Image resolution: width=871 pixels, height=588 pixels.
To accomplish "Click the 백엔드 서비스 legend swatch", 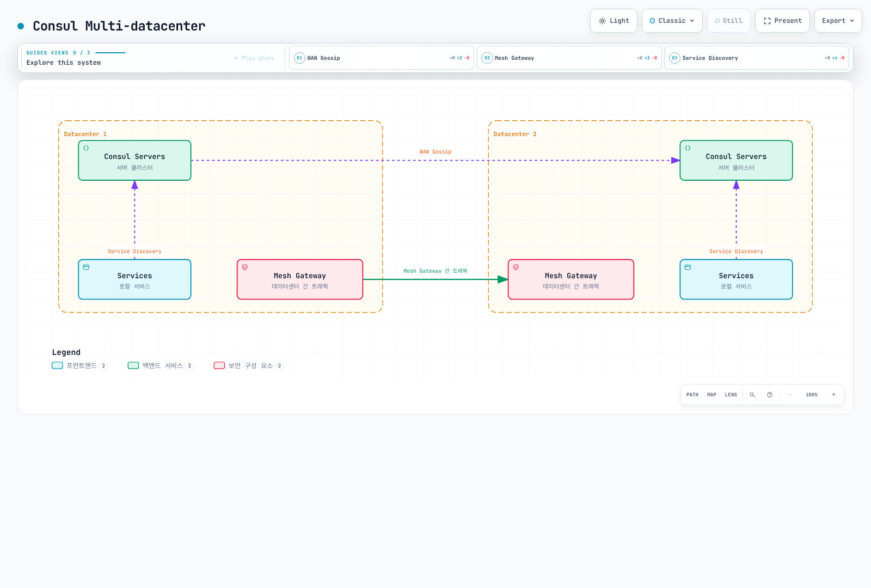I will pos(133,365).
